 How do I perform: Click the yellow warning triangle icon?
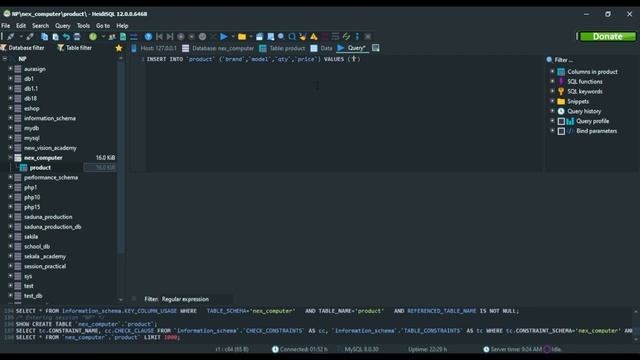click(x=313, y=37)
